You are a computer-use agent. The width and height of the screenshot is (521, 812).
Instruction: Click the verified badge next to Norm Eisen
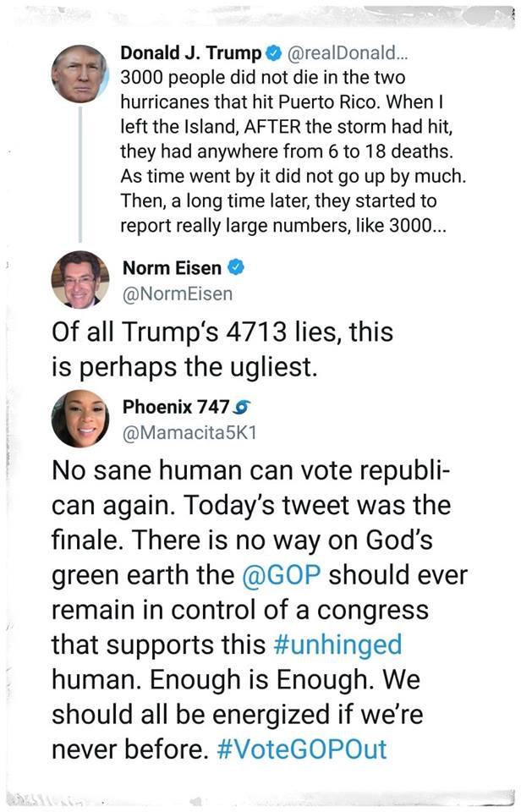click(x=238, y=270)
